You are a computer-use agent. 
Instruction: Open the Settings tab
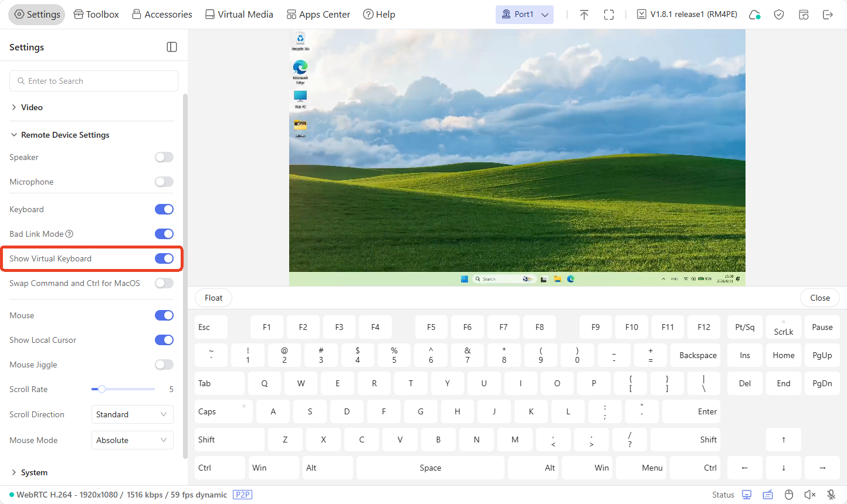[37, 15]
